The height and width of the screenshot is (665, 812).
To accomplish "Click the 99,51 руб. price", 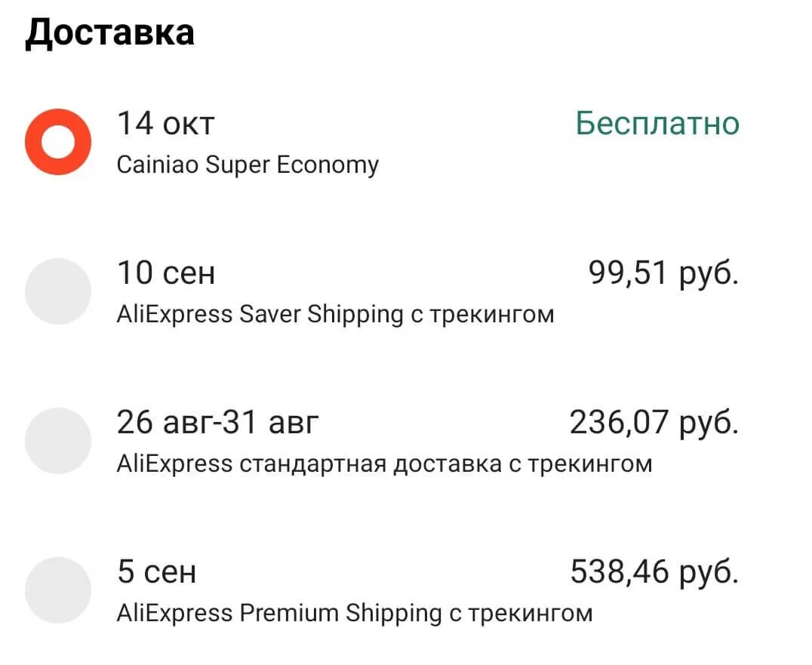I will [663, 272].
